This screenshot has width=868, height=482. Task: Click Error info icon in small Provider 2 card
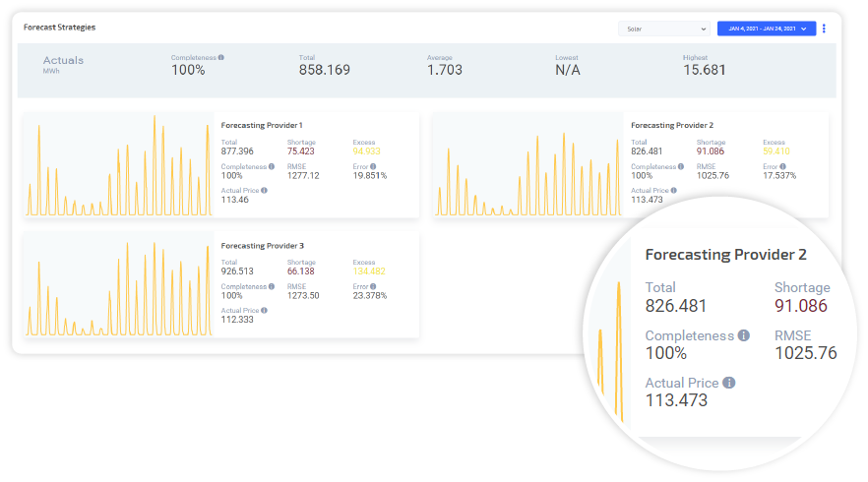pyautogui.click(x=782, y=166)
